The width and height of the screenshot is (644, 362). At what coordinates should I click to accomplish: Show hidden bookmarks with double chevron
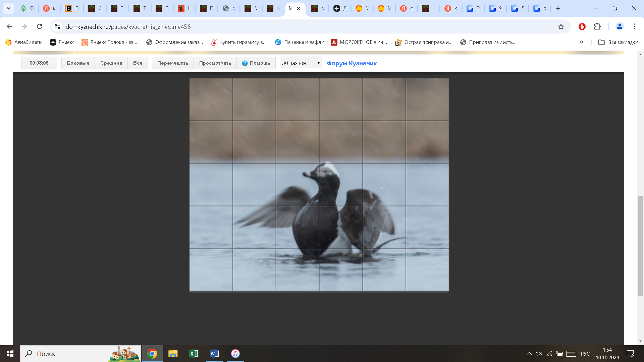pos(581,42)
